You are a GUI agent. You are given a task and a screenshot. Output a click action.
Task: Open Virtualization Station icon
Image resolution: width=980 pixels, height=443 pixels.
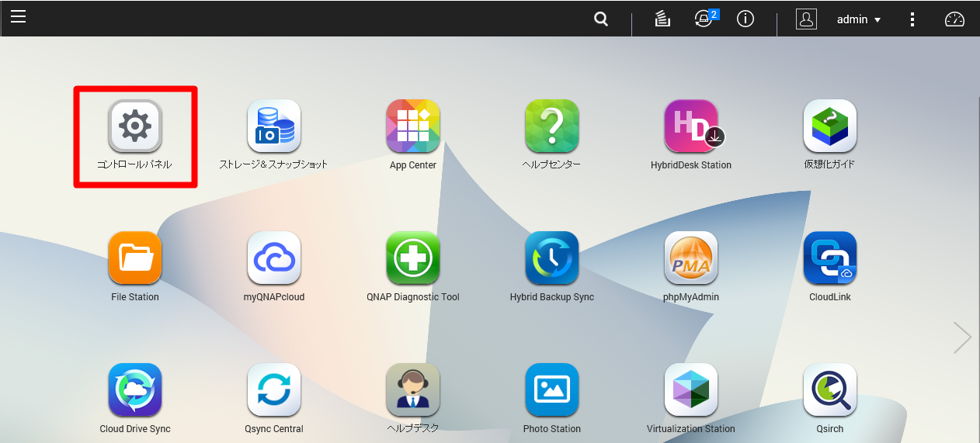tap(691, 389)
